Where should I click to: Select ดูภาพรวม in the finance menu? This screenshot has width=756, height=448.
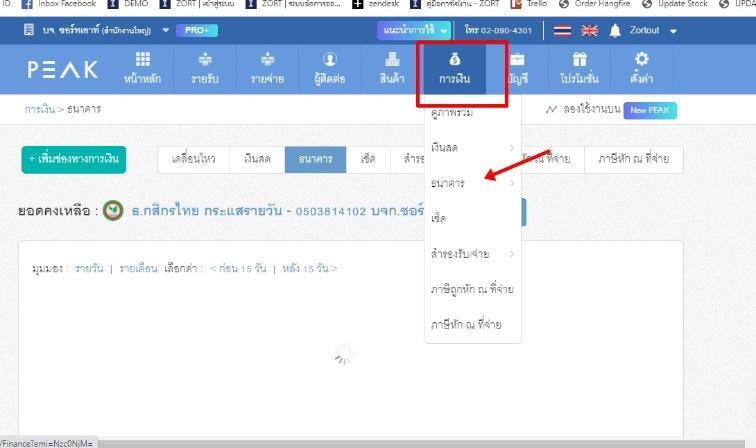coord(452,113)
